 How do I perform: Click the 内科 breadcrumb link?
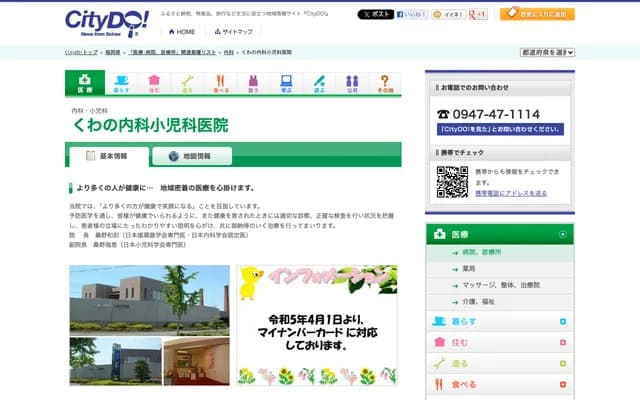(229, 52)
